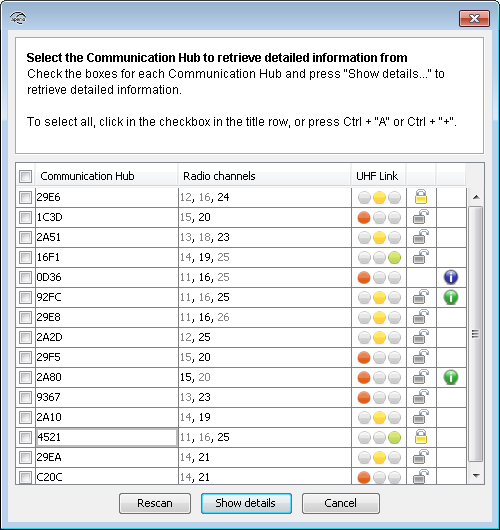
Task: Tick the select-all checkbox in header row
Action: pos(25,176)
